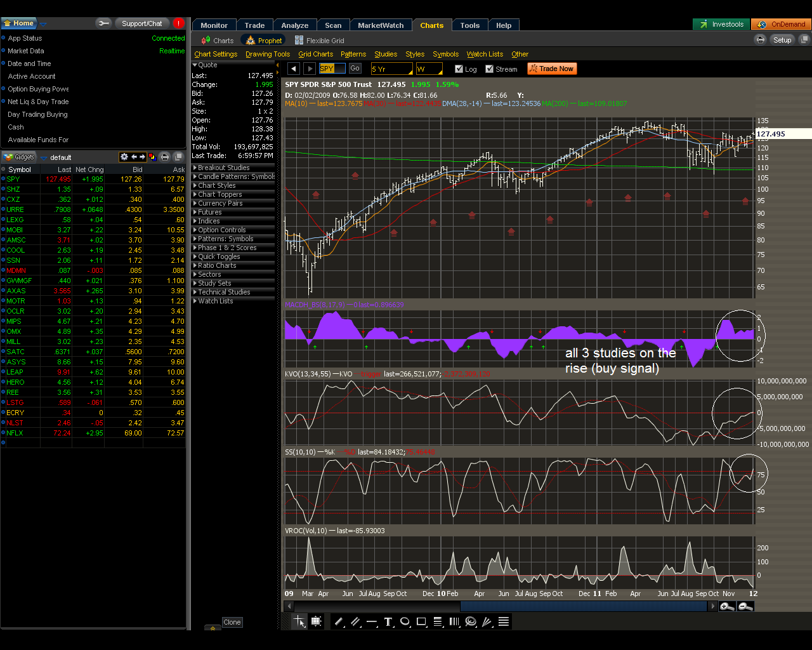Switch to the Trade tab
This screenshot has height=650, width=812.
[x=254, y=25]
